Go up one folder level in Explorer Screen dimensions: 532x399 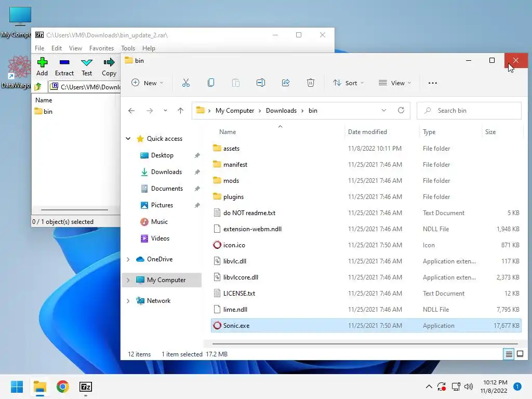[180, 111]
